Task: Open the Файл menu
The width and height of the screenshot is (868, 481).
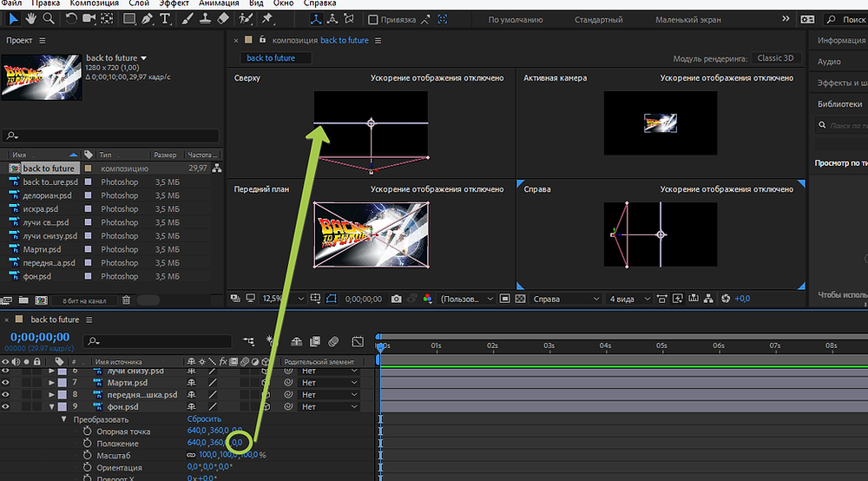Action: [x=11, y=3]
